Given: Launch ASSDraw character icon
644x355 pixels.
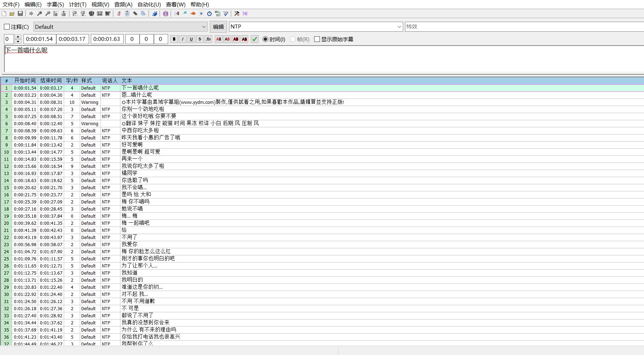Looking at the screenshot, I should 166,14.
